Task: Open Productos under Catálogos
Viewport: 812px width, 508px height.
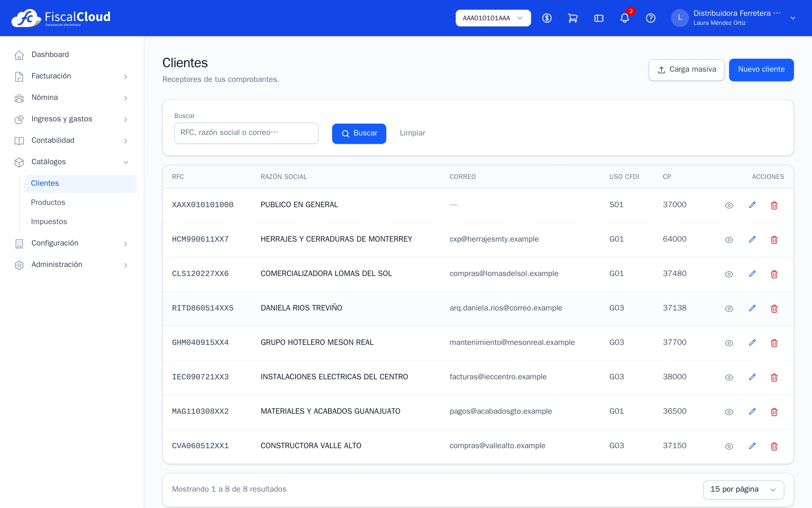Action: [x=81, y=202]
